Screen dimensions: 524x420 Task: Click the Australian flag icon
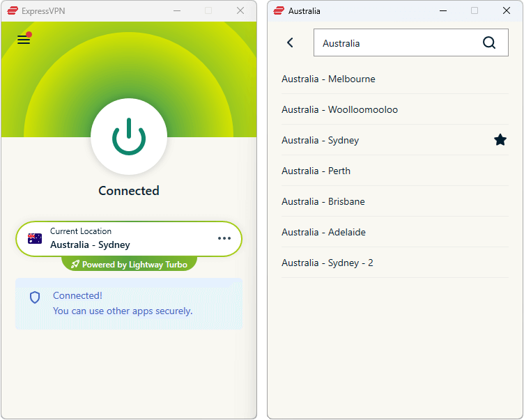[x=35, y=239]
